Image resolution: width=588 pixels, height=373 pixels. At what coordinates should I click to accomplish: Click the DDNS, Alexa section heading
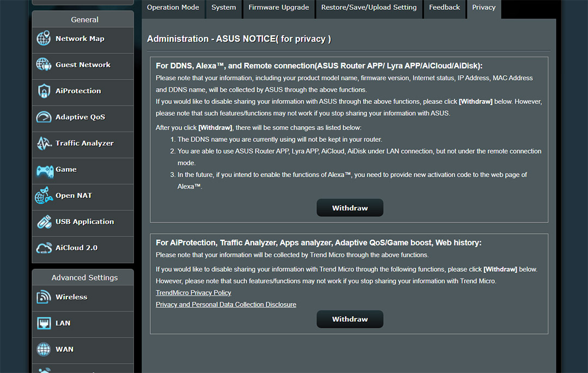pos(319,66)
